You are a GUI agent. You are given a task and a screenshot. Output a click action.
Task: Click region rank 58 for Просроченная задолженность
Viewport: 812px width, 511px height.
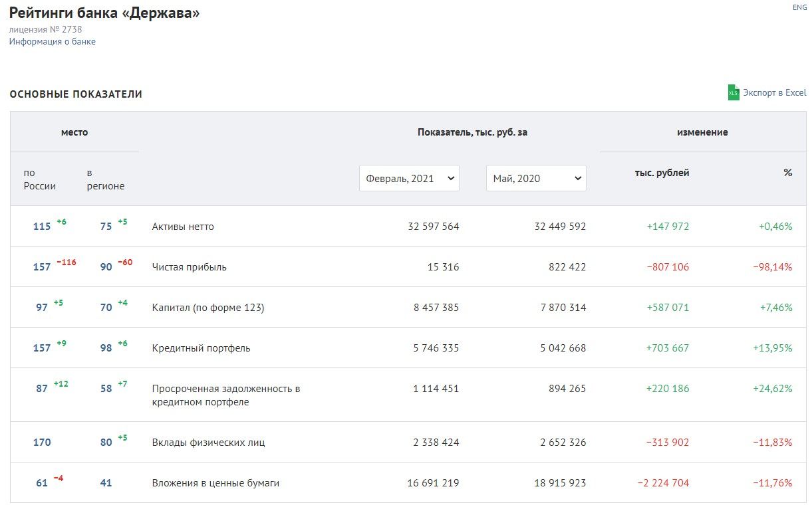coord(106,389)
